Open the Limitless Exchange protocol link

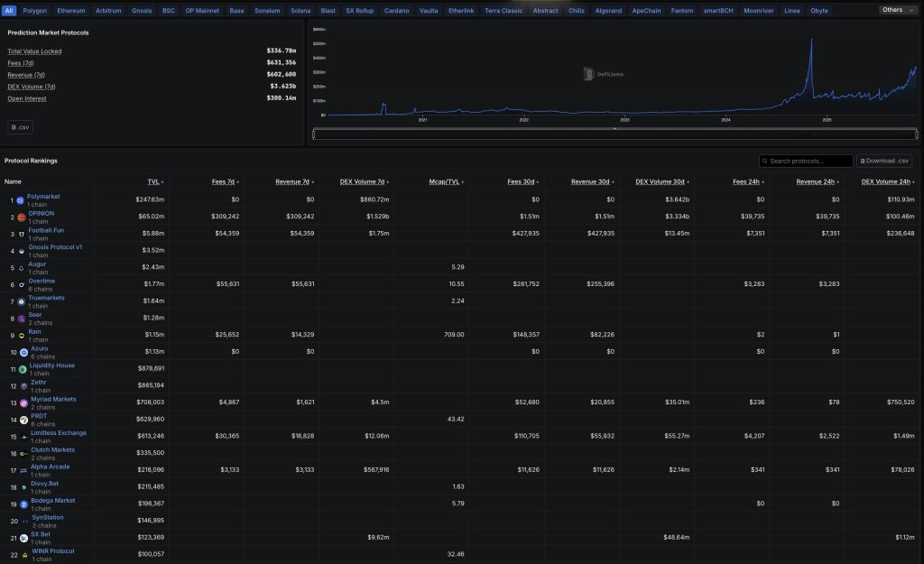point(59,433)
